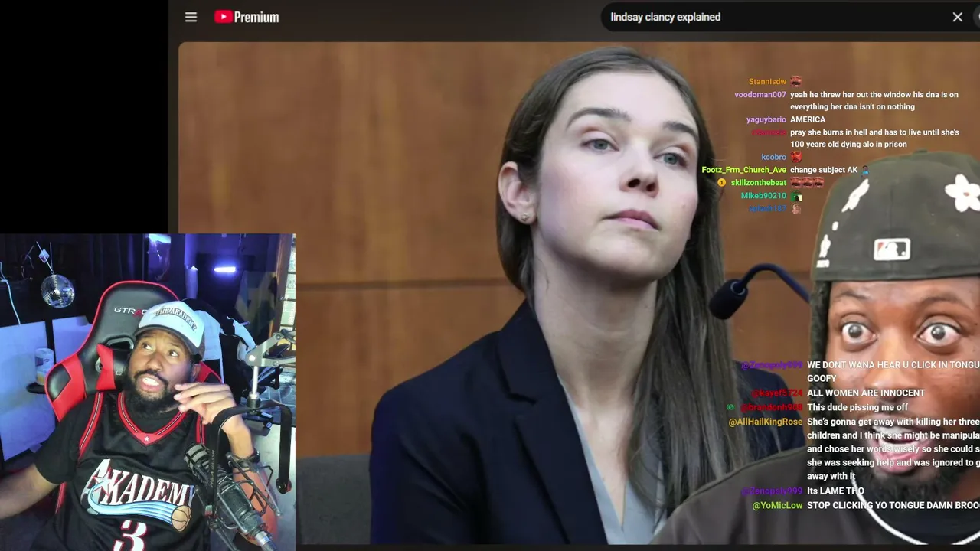
Task: Open the YouTube hamburger guide menu
Action: (x=191, y=17)
